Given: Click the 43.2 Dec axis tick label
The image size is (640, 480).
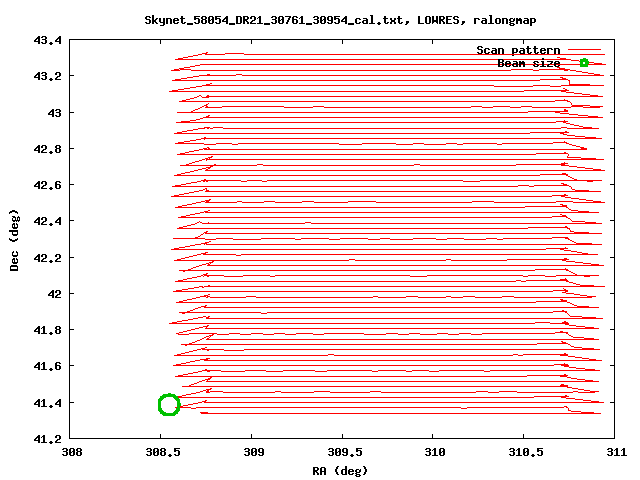Looking at the screenshot, I should (x=48, y=76).
